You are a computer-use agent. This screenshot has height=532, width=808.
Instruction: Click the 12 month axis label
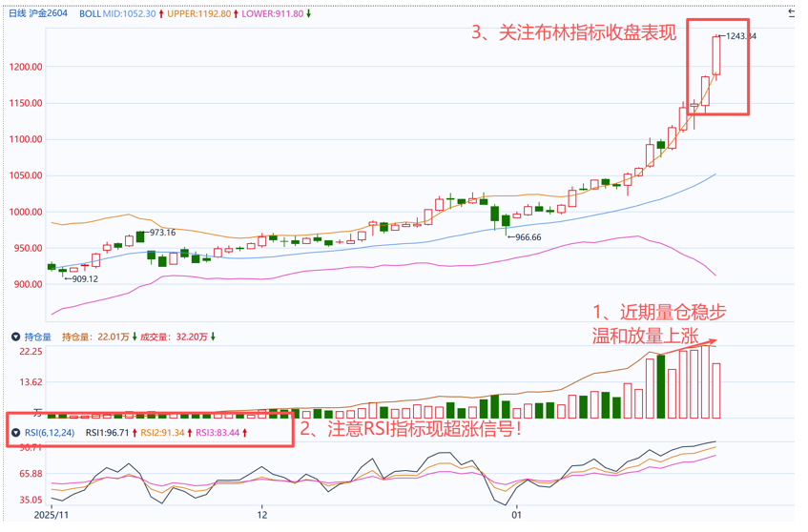[x=262, y=515]
